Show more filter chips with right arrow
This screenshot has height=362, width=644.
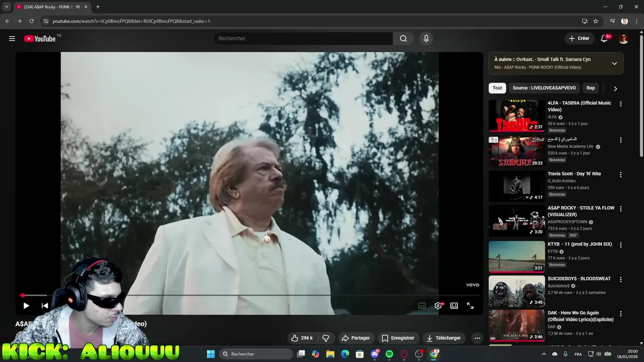pos(615,88)
